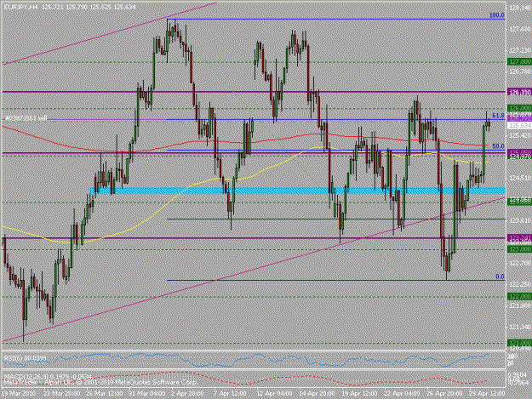This screenshot has width=532, height=399.
Task: Click the 124.510 price scale value
Action: coord(520,178)
